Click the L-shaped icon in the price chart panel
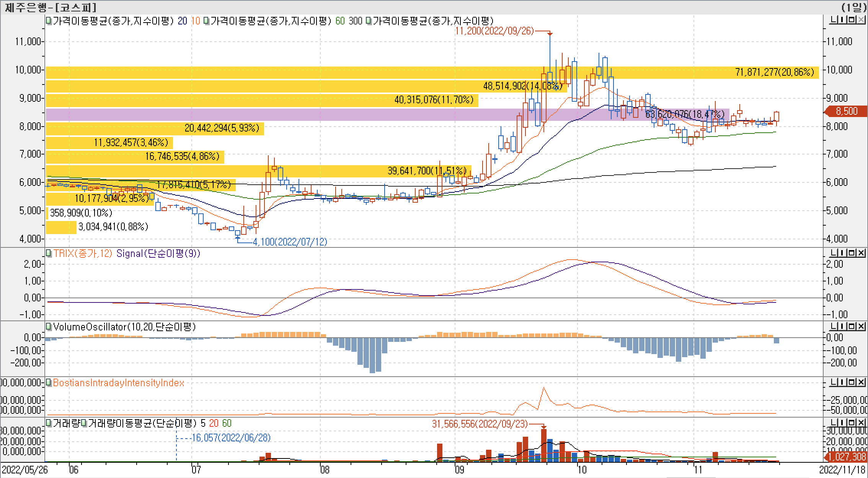Image resolution: width=868 pixels, height=478 pixels. tap(833, 20)
